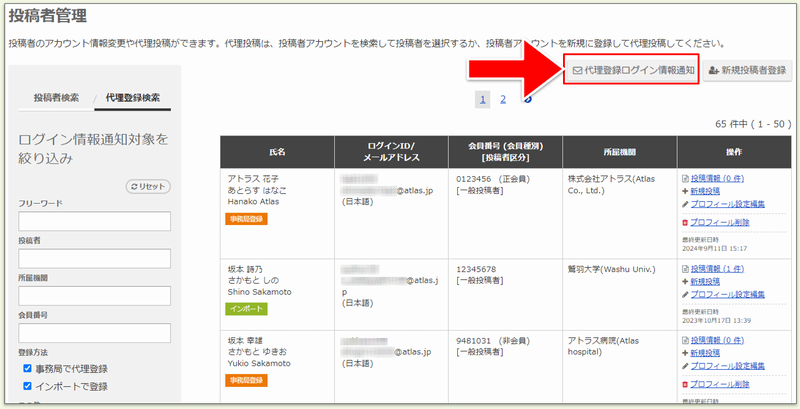Image resolution: width=800 pixels, height=409 pixels.
Task: Open 投稿情報 (0 件) link for 坂本 幸雄
Action: click(x=717, y=340)
